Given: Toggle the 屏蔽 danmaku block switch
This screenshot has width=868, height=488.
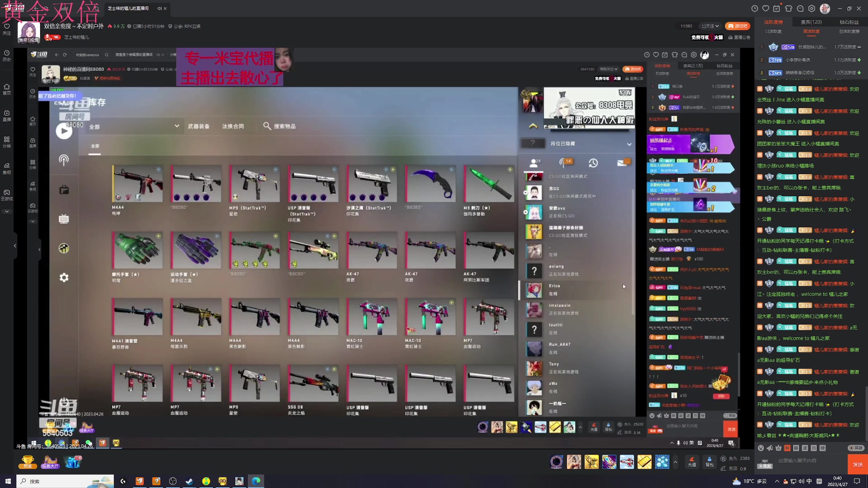Looking at the screenshot, I should click(856, 448).
